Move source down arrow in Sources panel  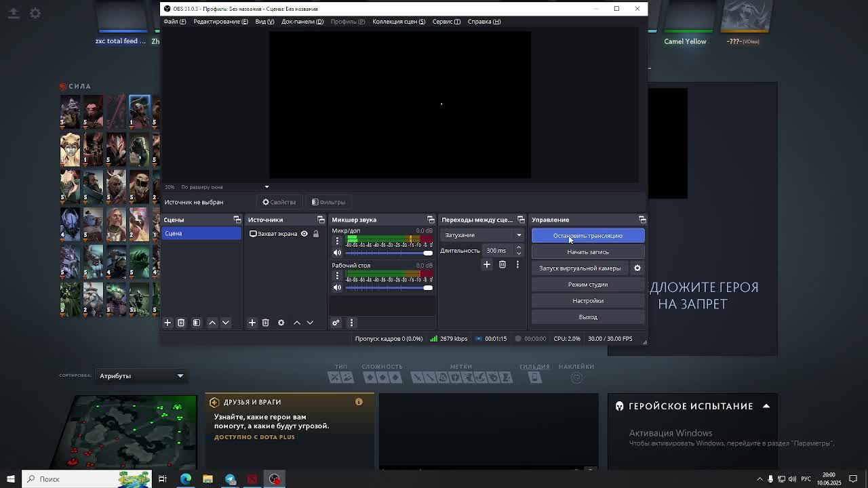click(310, 323)
